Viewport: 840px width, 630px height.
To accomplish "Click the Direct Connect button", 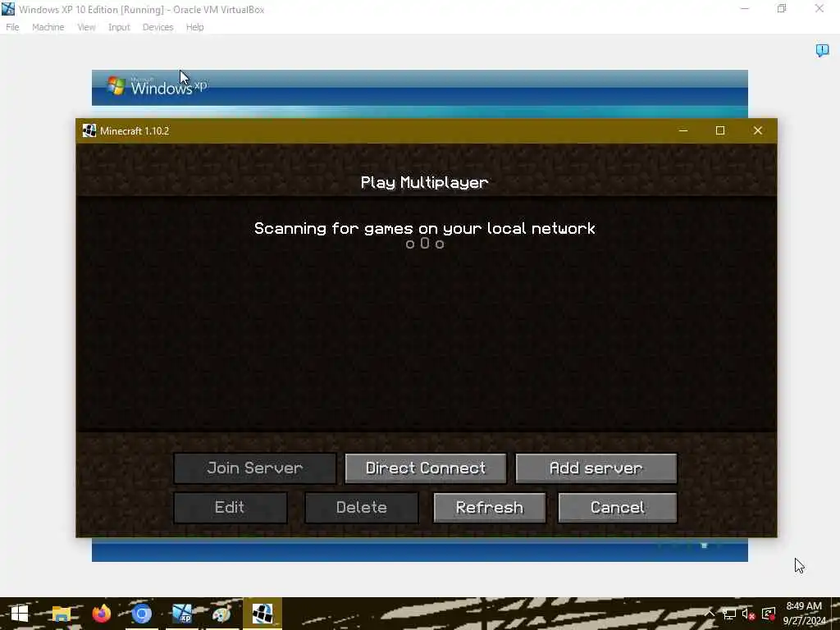I will pos(426,468).
